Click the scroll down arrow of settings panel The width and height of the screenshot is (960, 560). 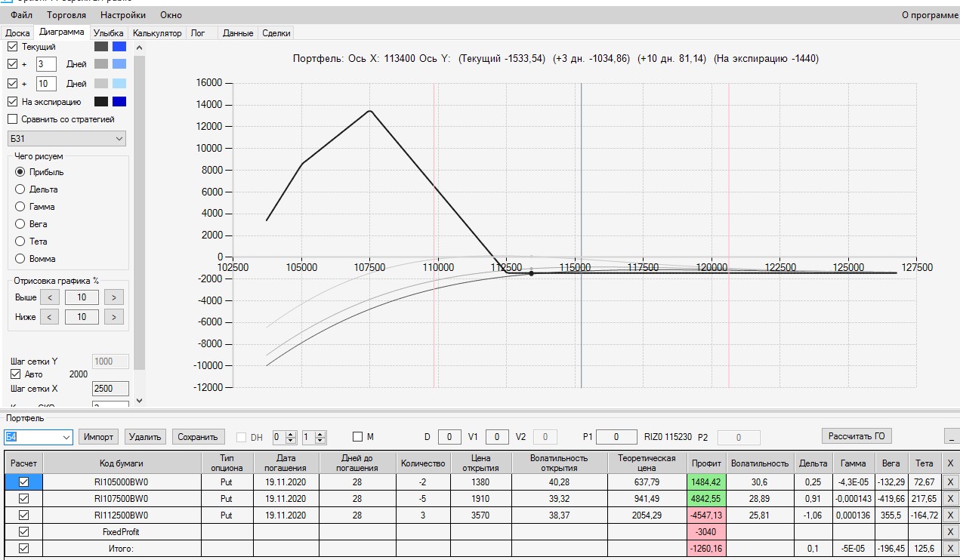[139, 401]
